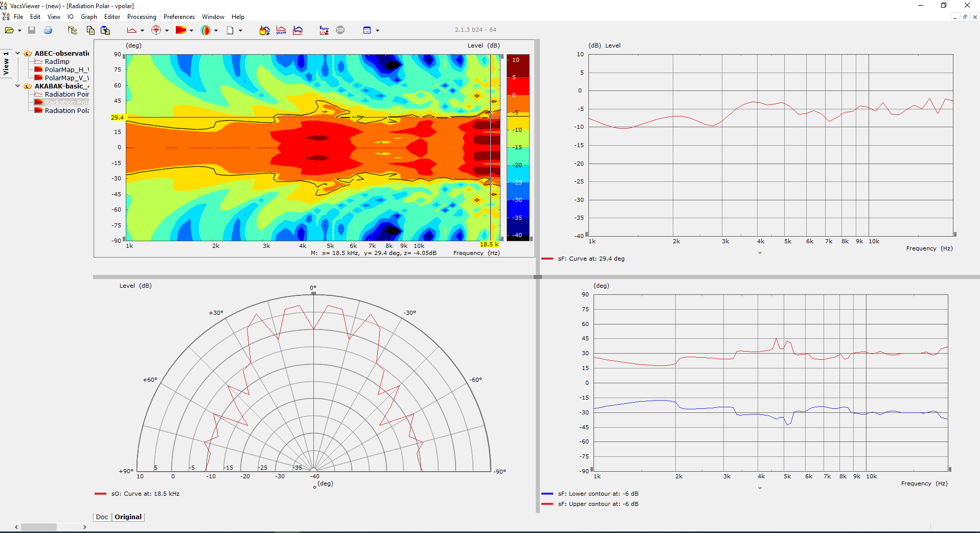980x533 pixels.
Task: Print using the printer icon
Action: click(x=48, y=30)
